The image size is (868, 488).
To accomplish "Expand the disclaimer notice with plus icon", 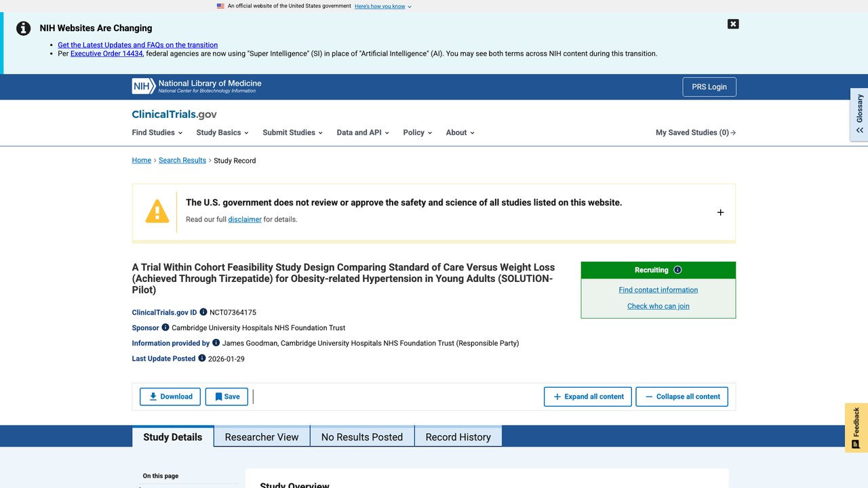I will [x=720, y=212].
